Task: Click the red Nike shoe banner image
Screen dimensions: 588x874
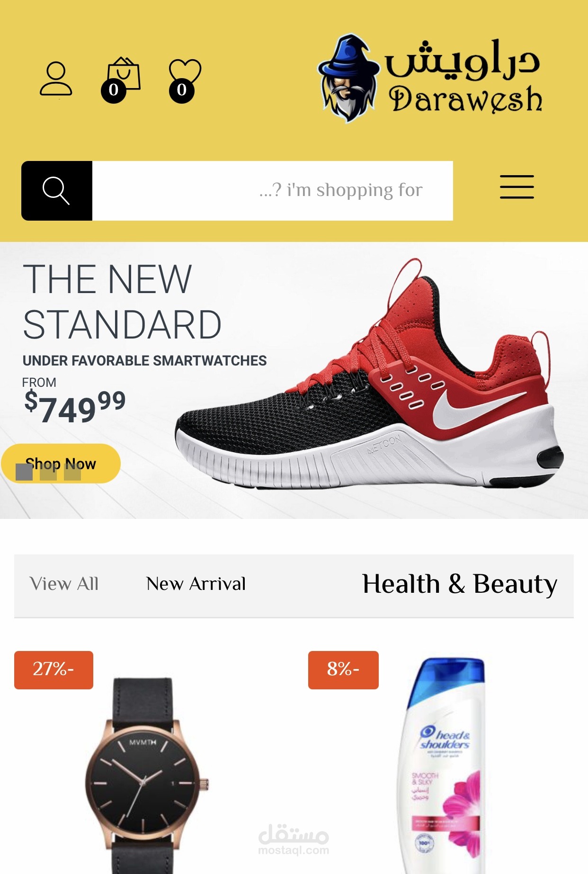Action: pos(369,374)
